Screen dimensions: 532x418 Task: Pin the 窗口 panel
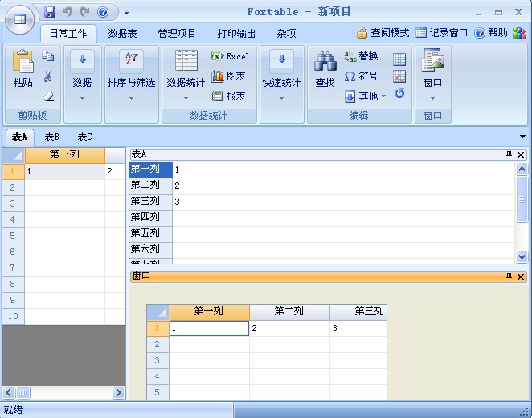pos(509,277)
